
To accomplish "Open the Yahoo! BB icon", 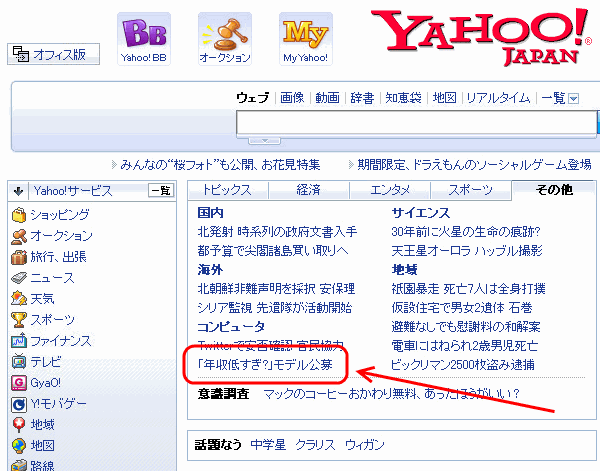I will [x=144, y=39].
